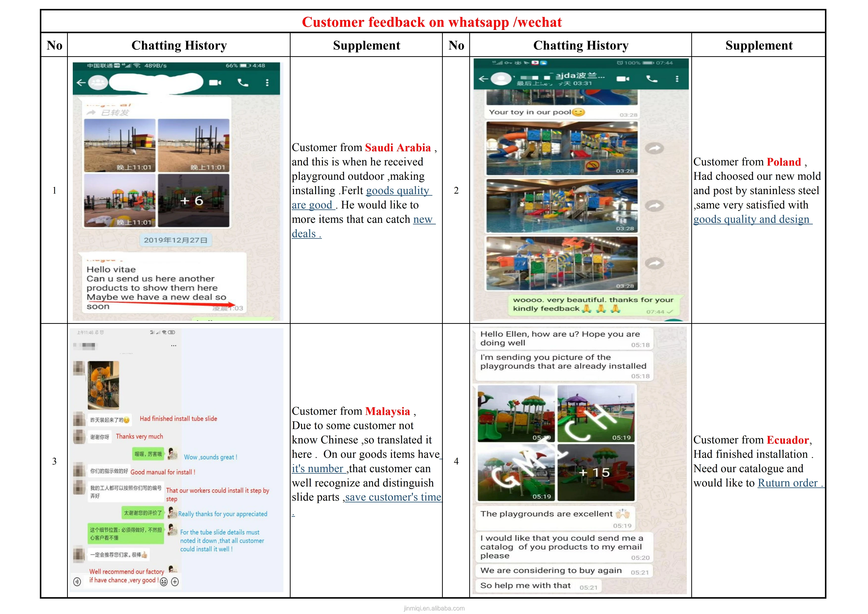Image resolution: width=868 pixels, height=614 pixels.
Task: Click the back arrow in Saudi Arabia chat
Action: point(81,82)
